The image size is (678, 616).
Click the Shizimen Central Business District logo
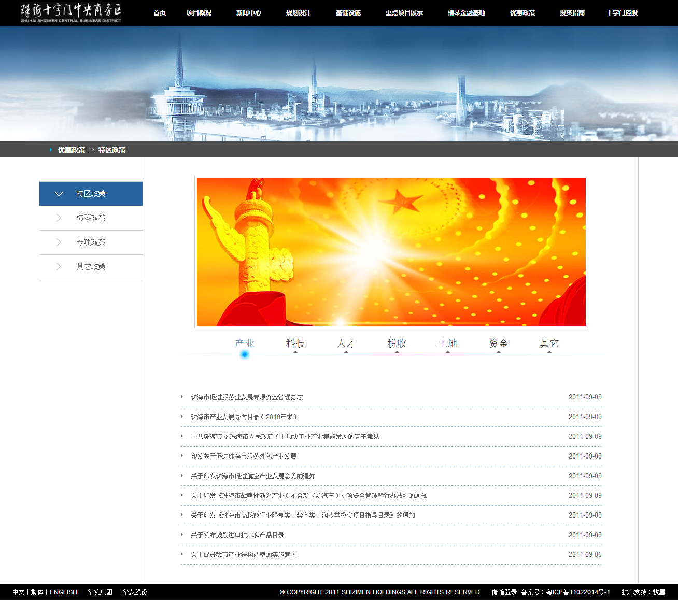(x=71, y=12)
